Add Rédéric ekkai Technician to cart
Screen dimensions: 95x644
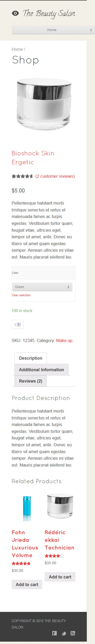60,577
